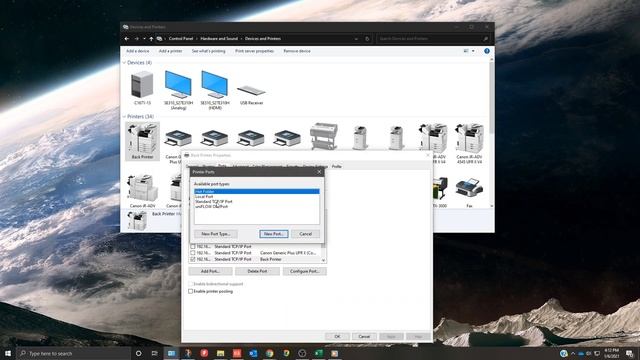Select Local Port in port types list
Image resolution: width=640 pixels, height=360 pixels.
257,196
